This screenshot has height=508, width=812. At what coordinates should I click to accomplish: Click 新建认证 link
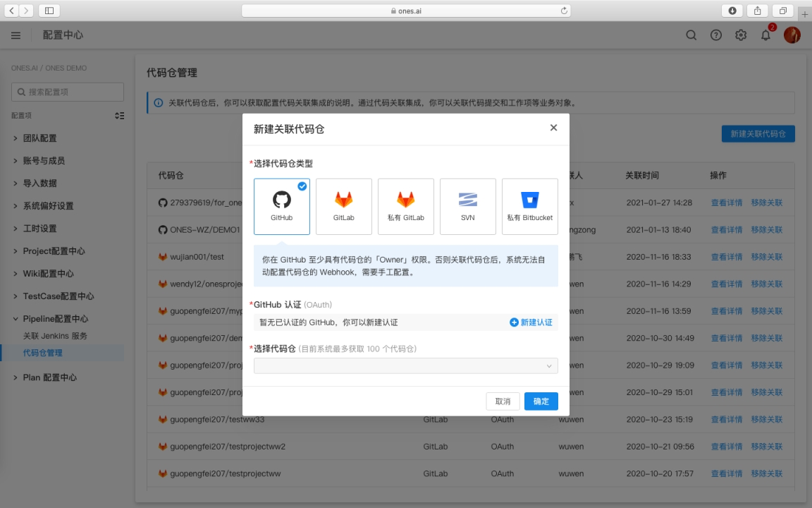531,322
